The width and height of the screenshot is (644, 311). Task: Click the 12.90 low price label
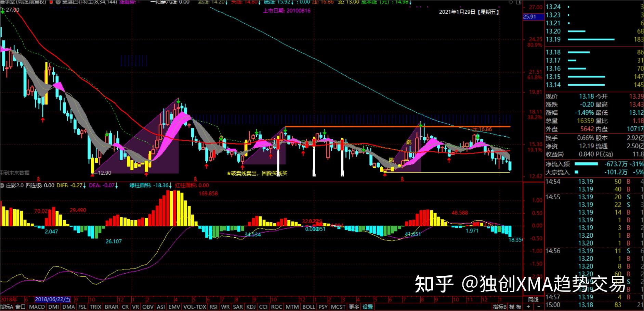(104, 173)
